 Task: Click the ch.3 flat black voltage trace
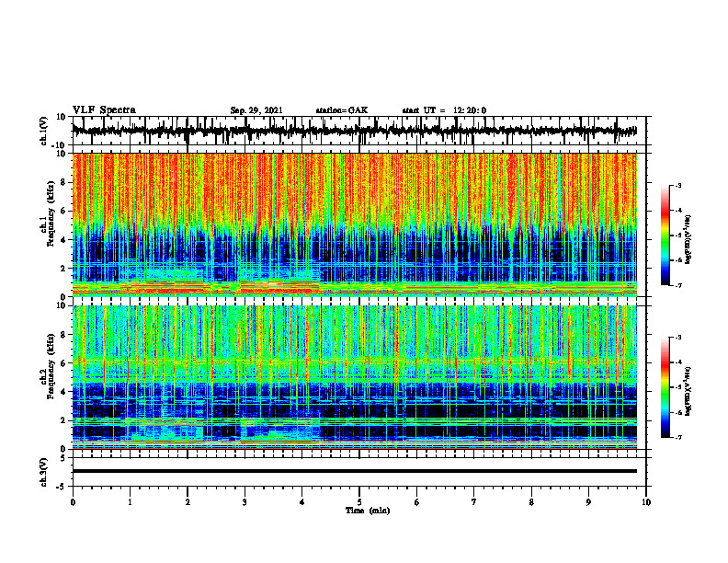click(354, 471)
